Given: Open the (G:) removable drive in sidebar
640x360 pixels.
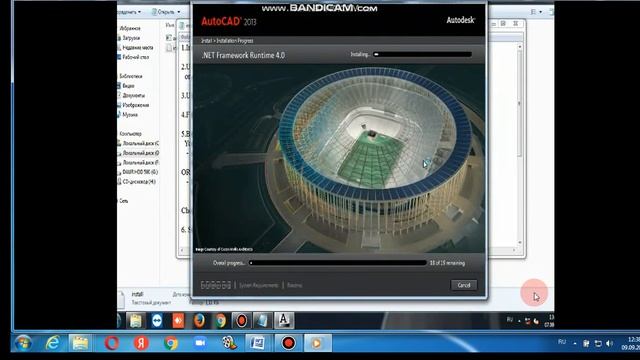Looking at the screenshot, I should 138,172.
